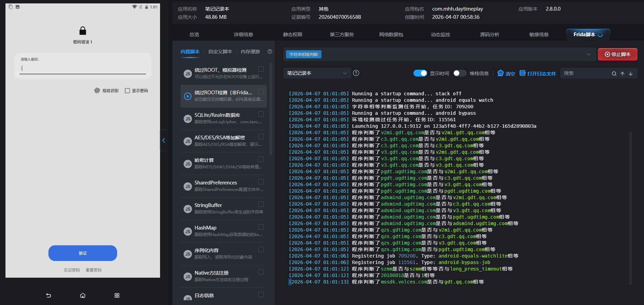
Task: Switch to the 网络数据包 tab
Action: point(391,34)
